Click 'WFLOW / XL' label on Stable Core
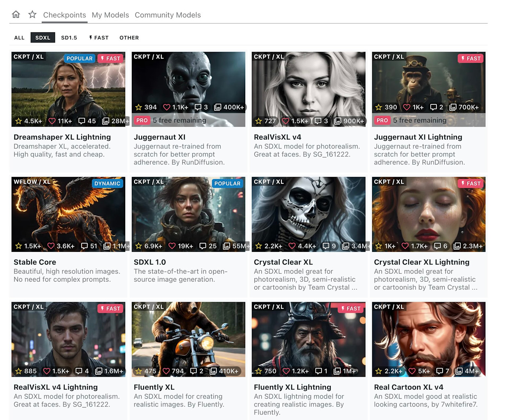514x420 pixels. [x=32, y=182]
